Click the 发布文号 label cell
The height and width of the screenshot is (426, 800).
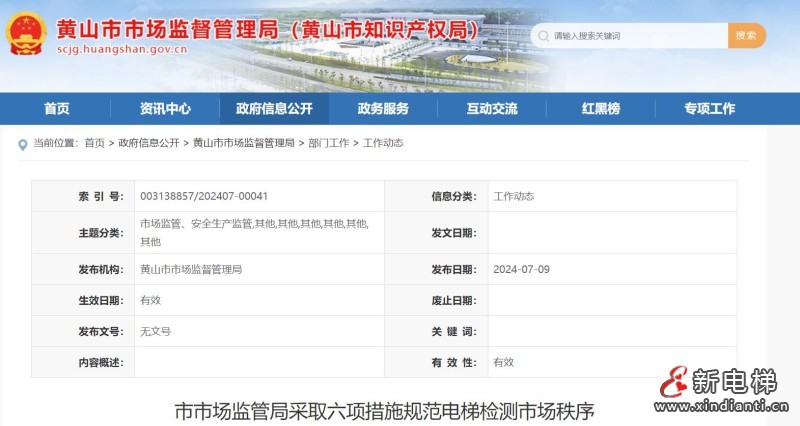pyautogui.click(x=83, y=332)
